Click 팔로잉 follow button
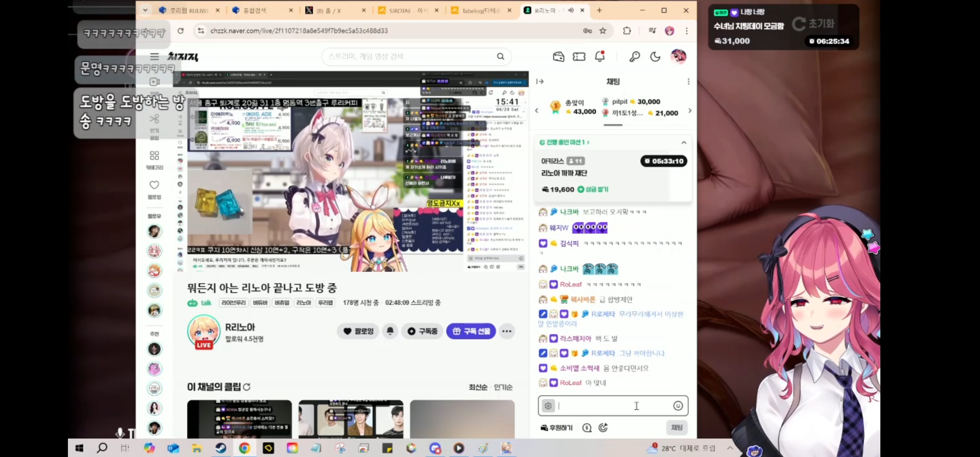980x457 pixels. (x=358, y=331)
